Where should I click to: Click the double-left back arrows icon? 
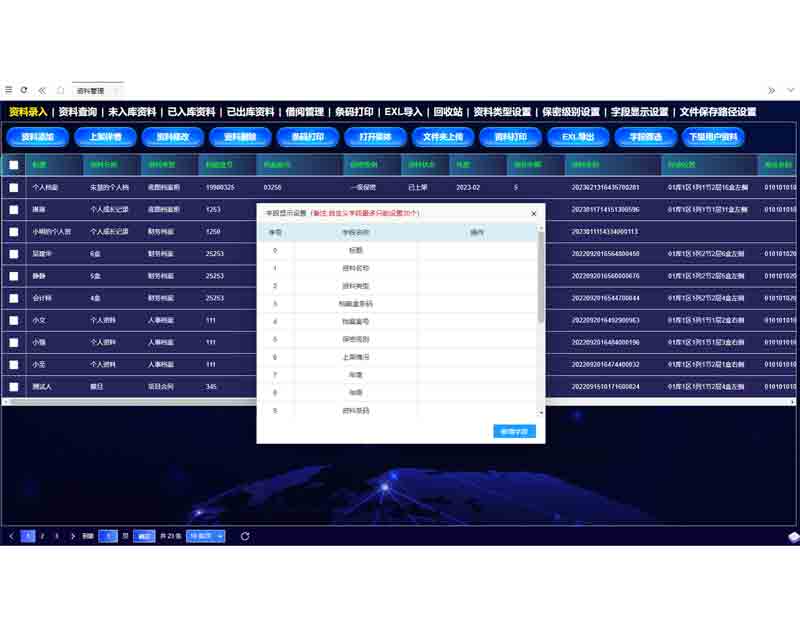click(x=42, y=90)
